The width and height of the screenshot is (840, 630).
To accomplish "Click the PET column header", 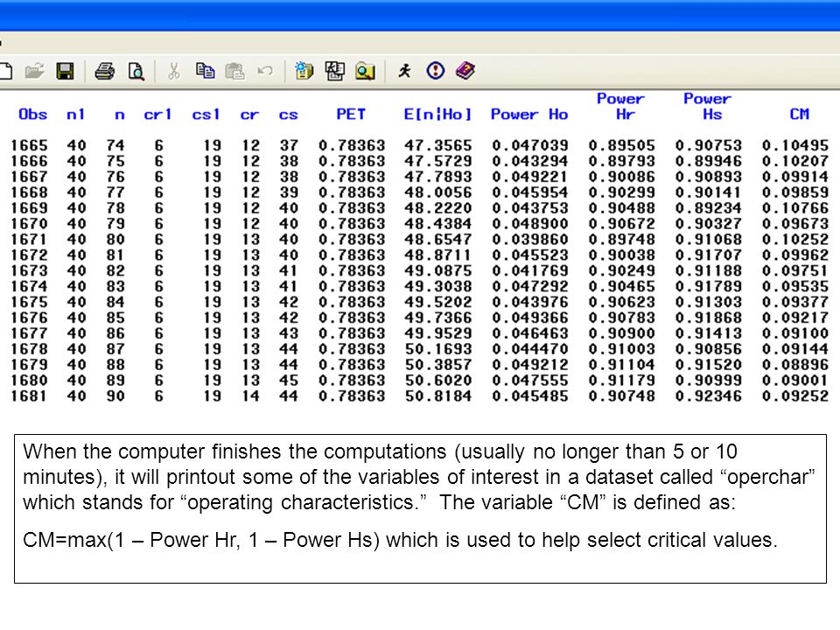I will 351,114.
